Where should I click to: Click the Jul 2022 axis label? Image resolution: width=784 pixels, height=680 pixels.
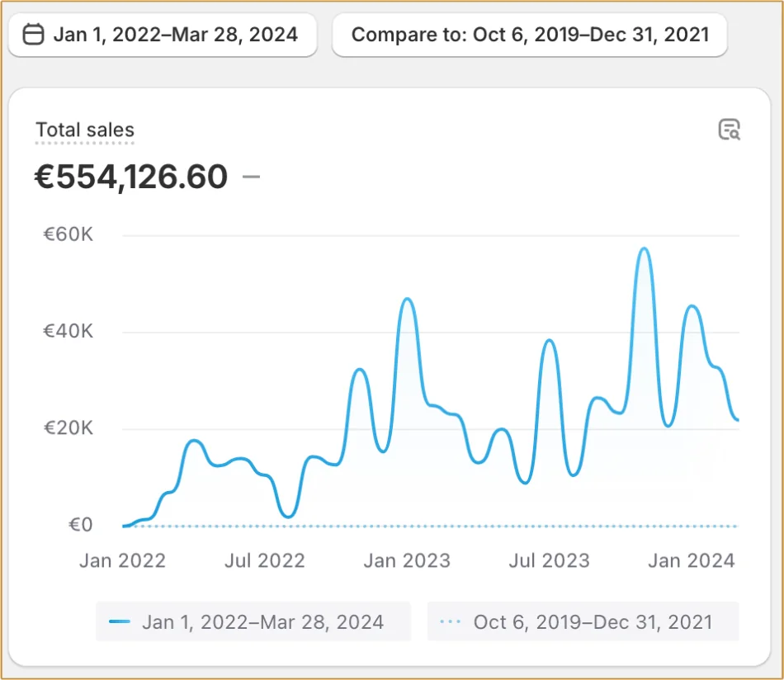pyautogui.click(x=265, y=560)
